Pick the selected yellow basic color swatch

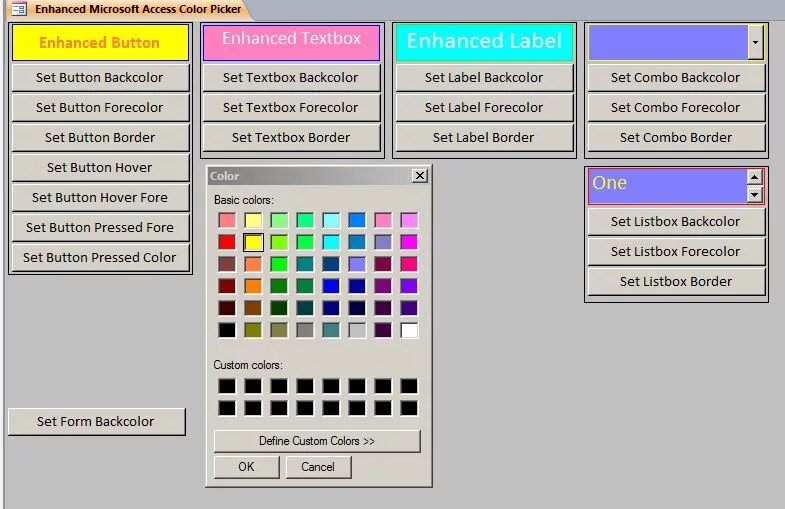coord(253,242)
